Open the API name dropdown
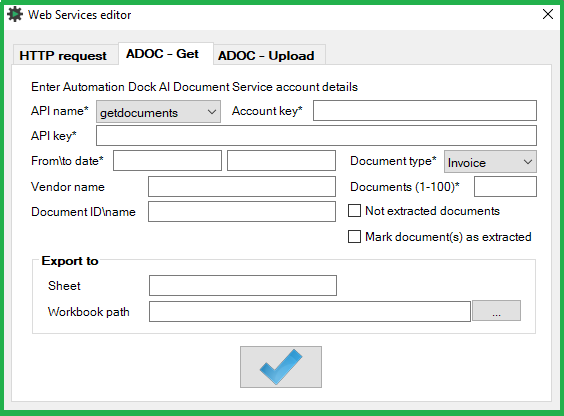Screen dimensions: 564x416 pyautogui.click(x=158, y=112)
